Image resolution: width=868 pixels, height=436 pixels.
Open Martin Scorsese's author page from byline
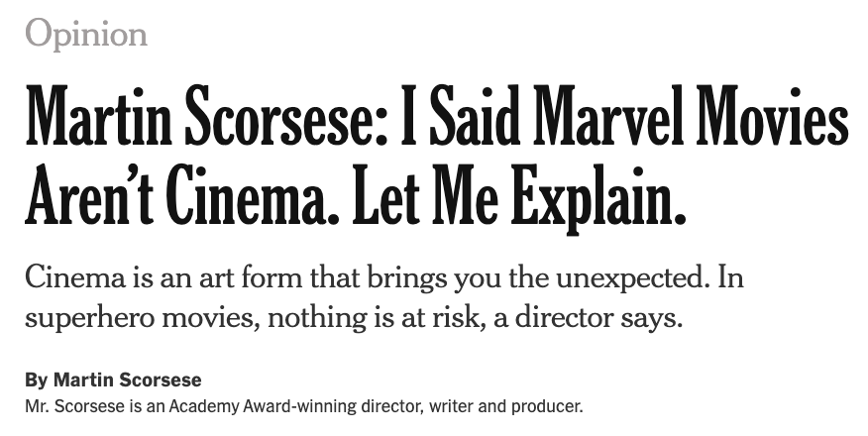tap(127, 381)
